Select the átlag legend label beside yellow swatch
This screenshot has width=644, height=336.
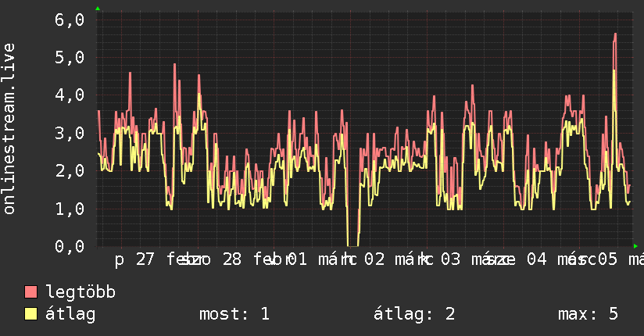click(x=70, y=315)
